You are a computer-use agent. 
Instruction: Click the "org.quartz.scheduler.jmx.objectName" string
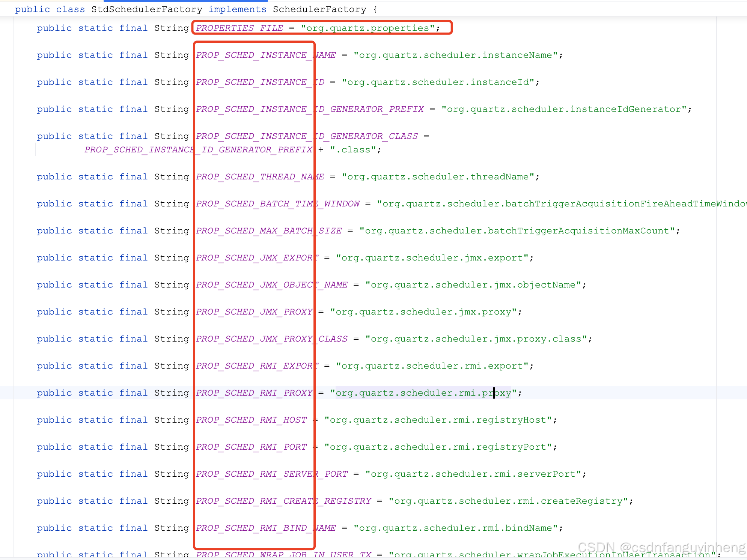click(x=473, y=285)
